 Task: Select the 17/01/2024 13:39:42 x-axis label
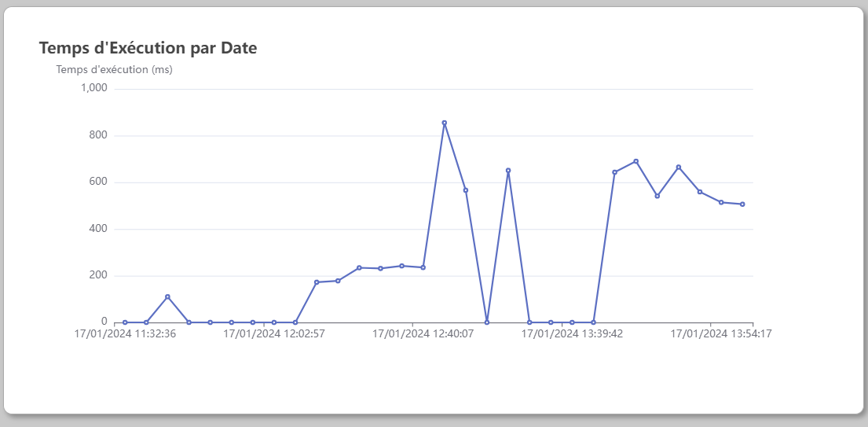(572, 333)
